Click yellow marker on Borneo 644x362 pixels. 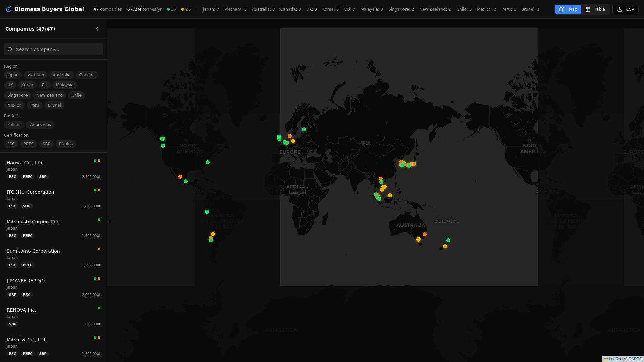pyautogui.click(x=390, y=195)
